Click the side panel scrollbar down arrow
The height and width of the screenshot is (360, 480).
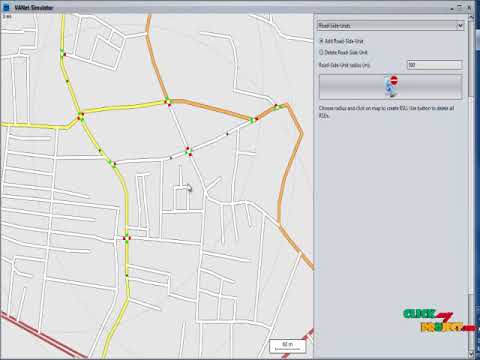(x=471, y=353)
